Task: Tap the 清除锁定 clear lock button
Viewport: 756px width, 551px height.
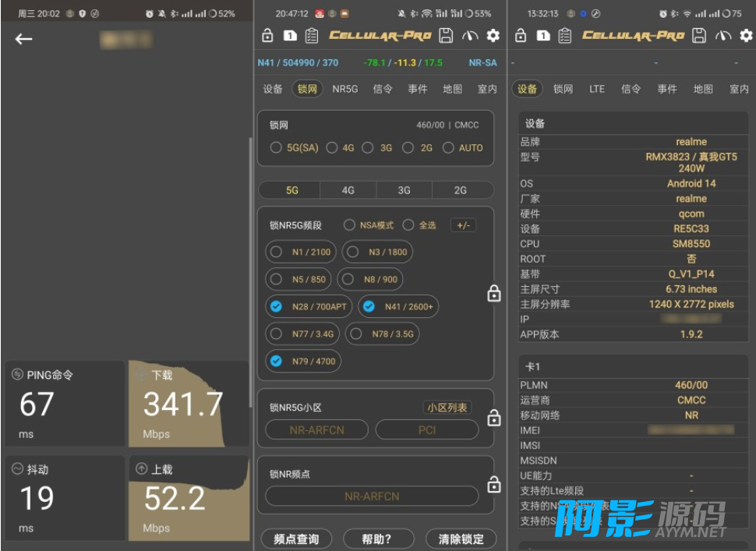Action: pos(461,539)
